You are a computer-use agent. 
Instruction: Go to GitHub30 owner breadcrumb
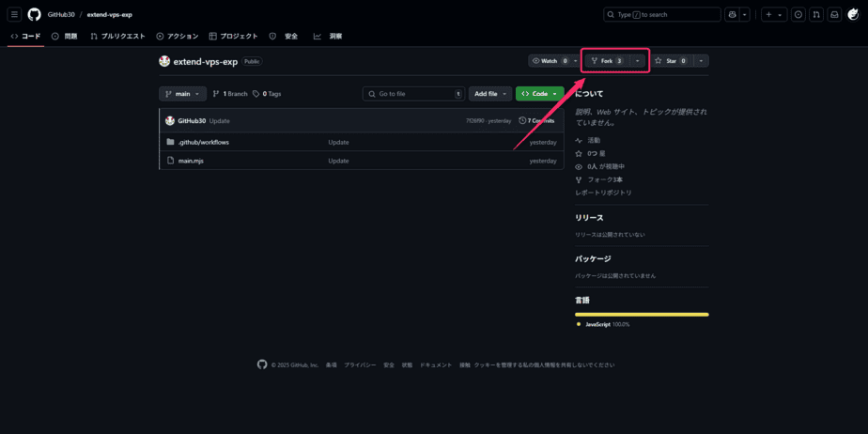point(61,14)
